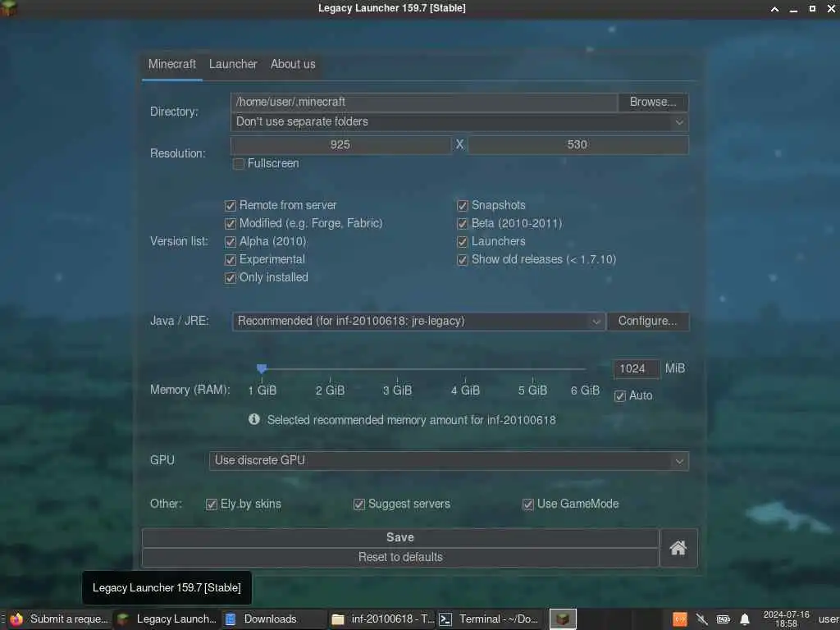Click the Minecraft block taskbar icon

tap(563, 619)
